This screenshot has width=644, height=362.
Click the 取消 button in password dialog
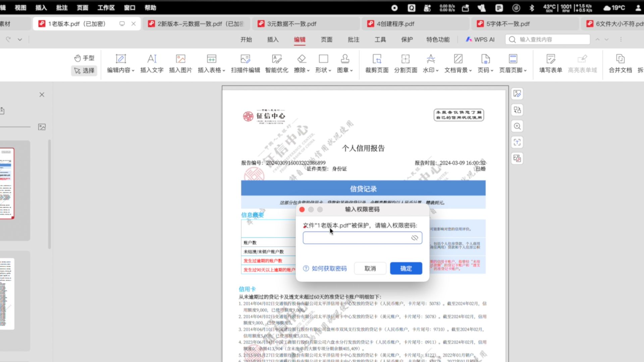370,268
